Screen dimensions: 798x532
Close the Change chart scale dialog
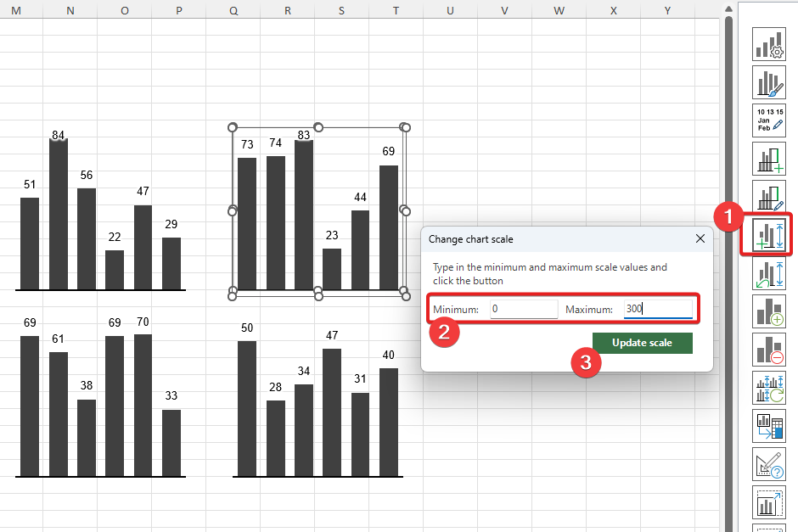(700, 239)
